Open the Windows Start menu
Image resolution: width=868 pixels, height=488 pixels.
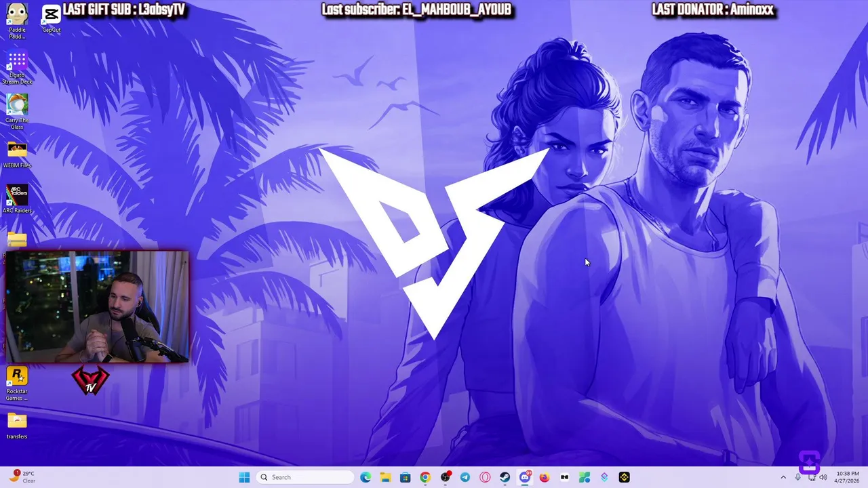point(244,477)
